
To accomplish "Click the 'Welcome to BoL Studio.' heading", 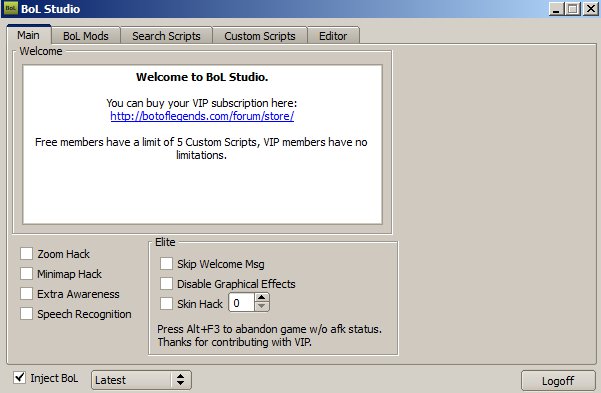I will click(x=202, y=77).
